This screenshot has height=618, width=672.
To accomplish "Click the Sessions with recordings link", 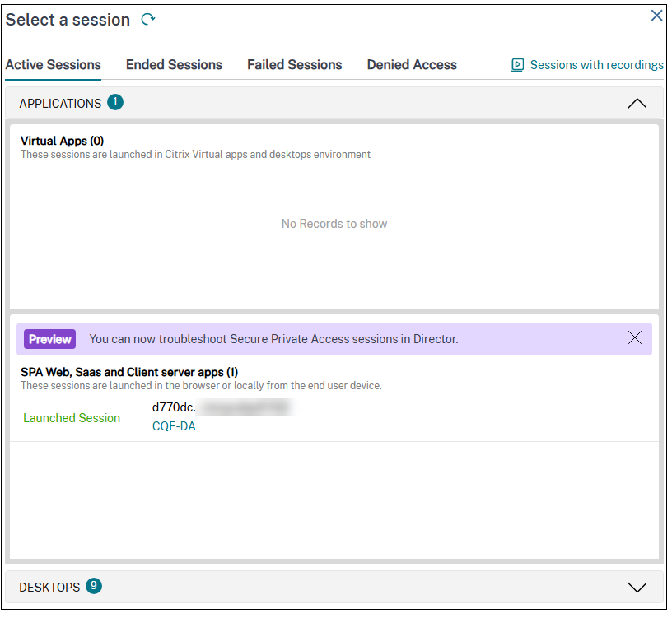I will pos(596,65).
